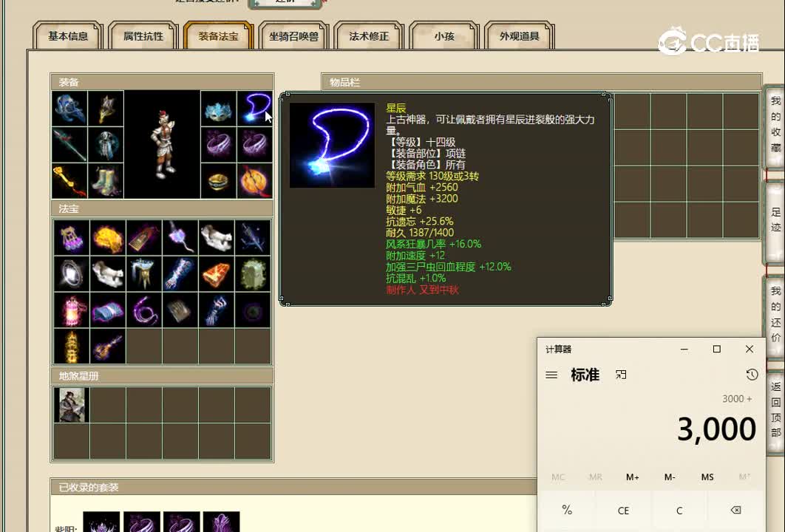Open the Calculator navigation hamburger menu

[551, 375]
